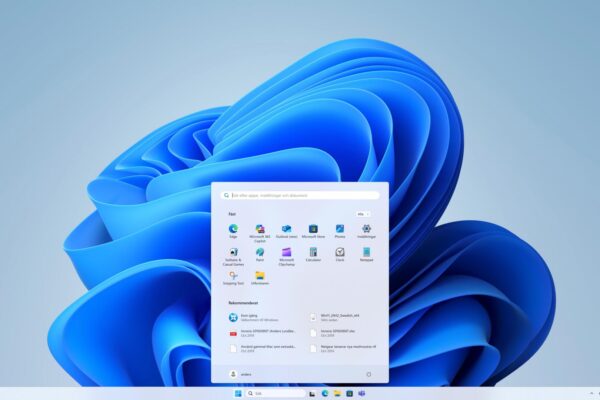Launch the Photos app
600x400 pixels.
pyautogui.click(x=340, y=231)
